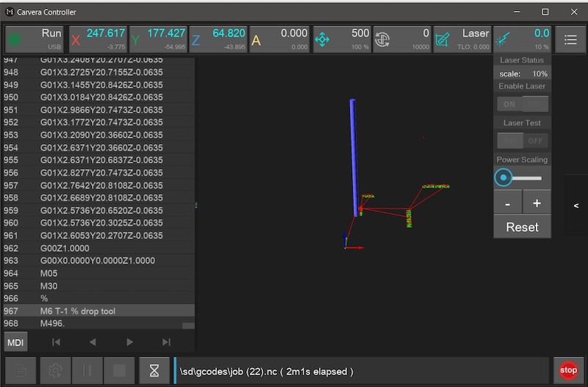Click the Reset power scaling button

click(x=523, y=227)
